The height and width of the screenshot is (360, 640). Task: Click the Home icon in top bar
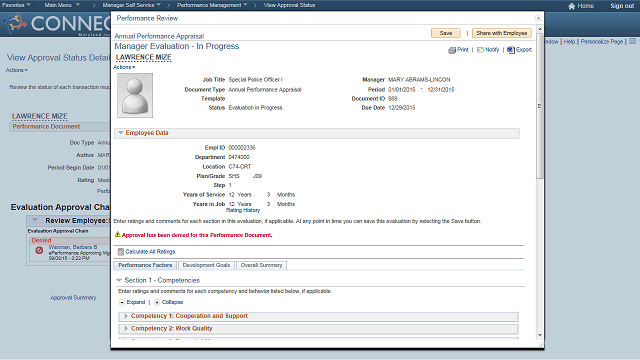click(x=571, y=6)
